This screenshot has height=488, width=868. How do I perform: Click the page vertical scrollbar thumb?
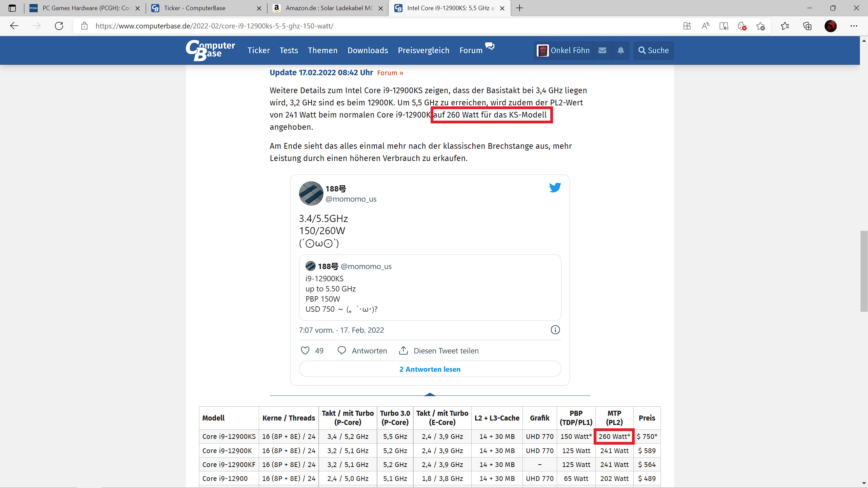coord(864,271)
